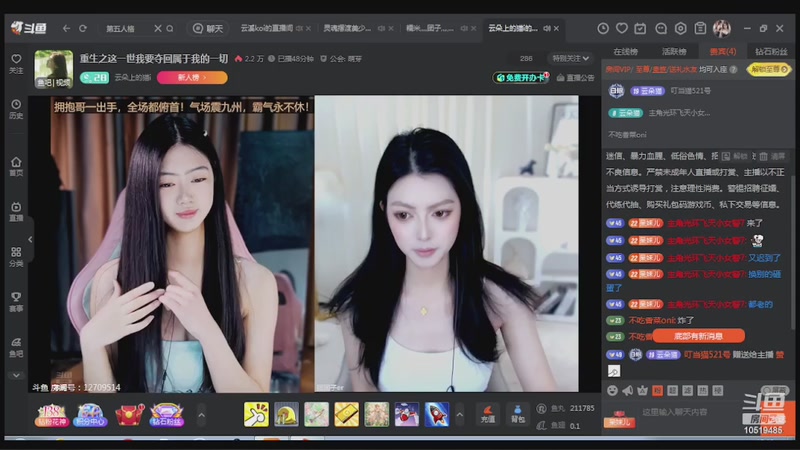This screenshot has height=450, width=800.
Task: Open 分类 categories in sidebar
Action: [16, 257]
